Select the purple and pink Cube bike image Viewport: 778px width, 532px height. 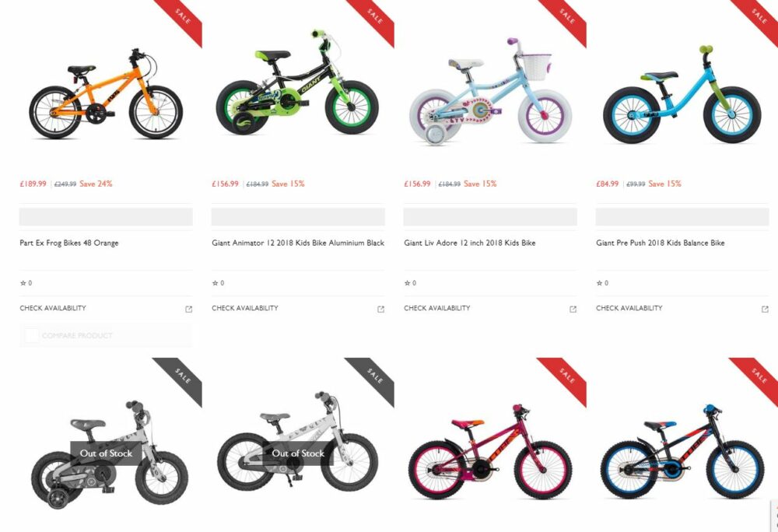[x=489, y=451]
